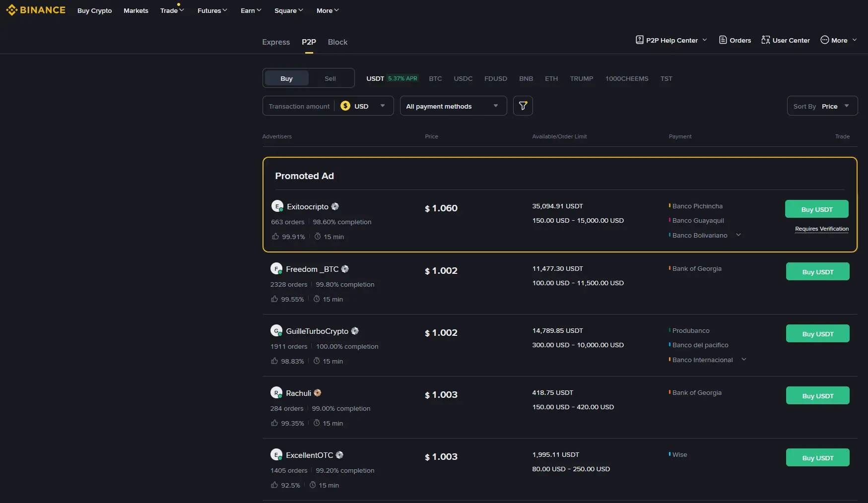The width and height of the screenshot is (868, 503).
Task: Click ExcellentOTC's verified badge icon
Action: click(x=339, y=455)
